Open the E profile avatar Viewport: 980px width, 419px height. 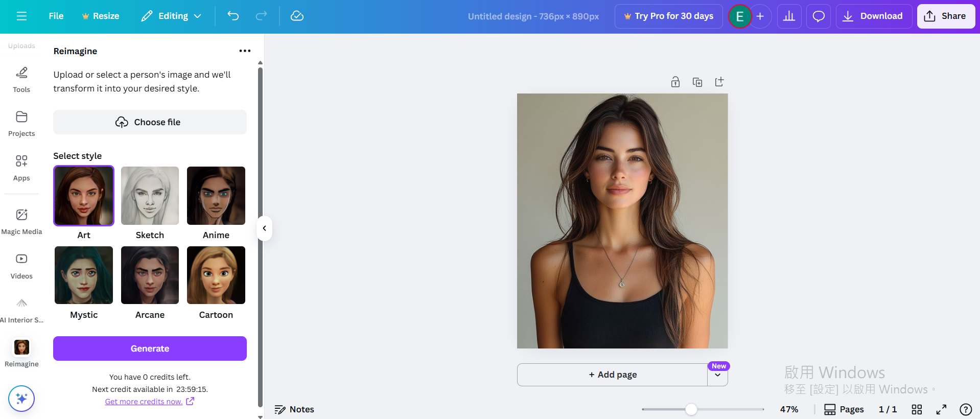[x=739, y=16]
